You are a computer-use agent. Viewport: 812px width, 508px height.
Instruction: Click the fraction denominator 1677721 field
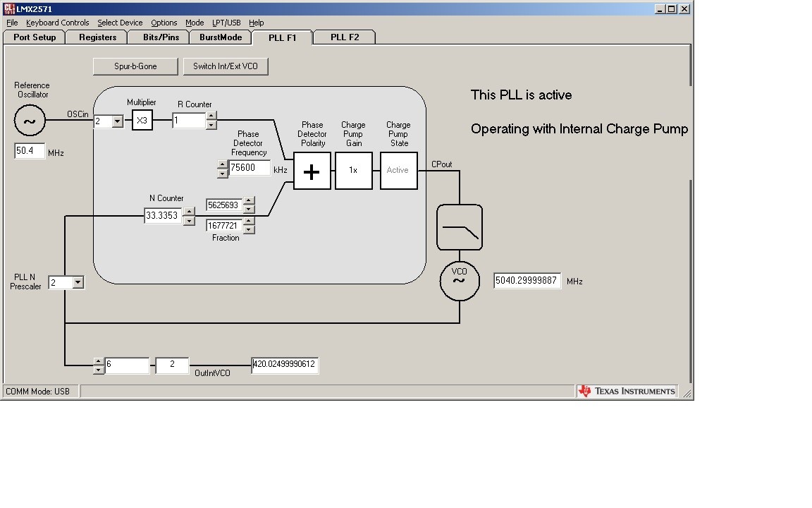(225, 226)
